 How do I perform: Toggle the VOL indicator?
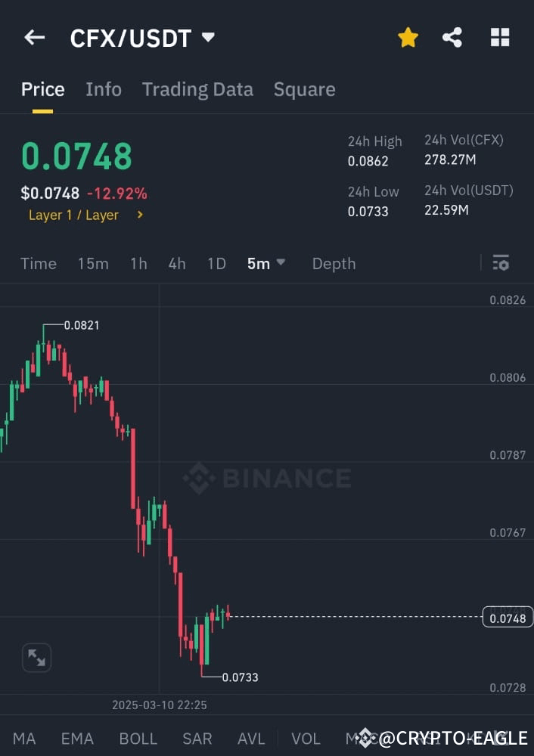[x=306, y=739]
